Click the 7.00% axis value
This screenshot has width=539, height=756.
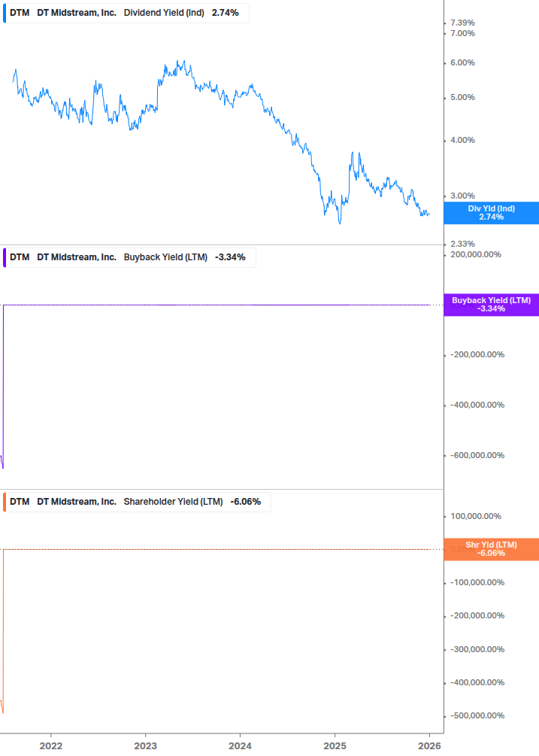(462, 33)
